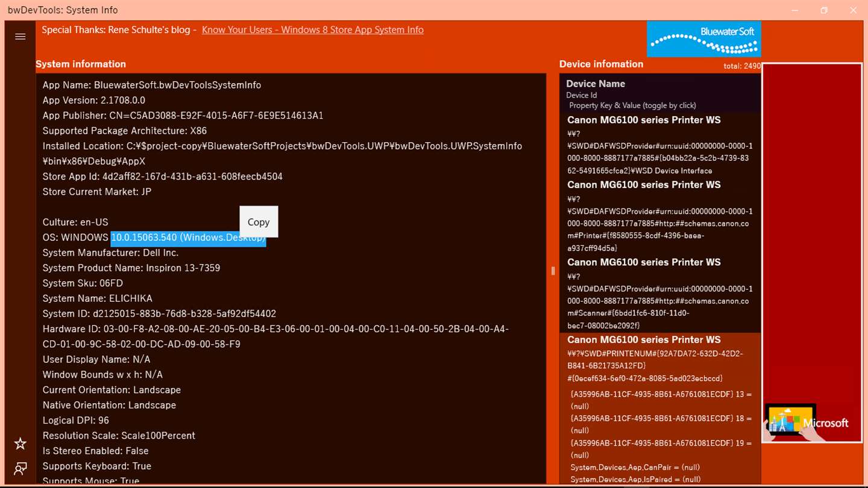
Task: Click the System information heading
Action: click(81, 64)
